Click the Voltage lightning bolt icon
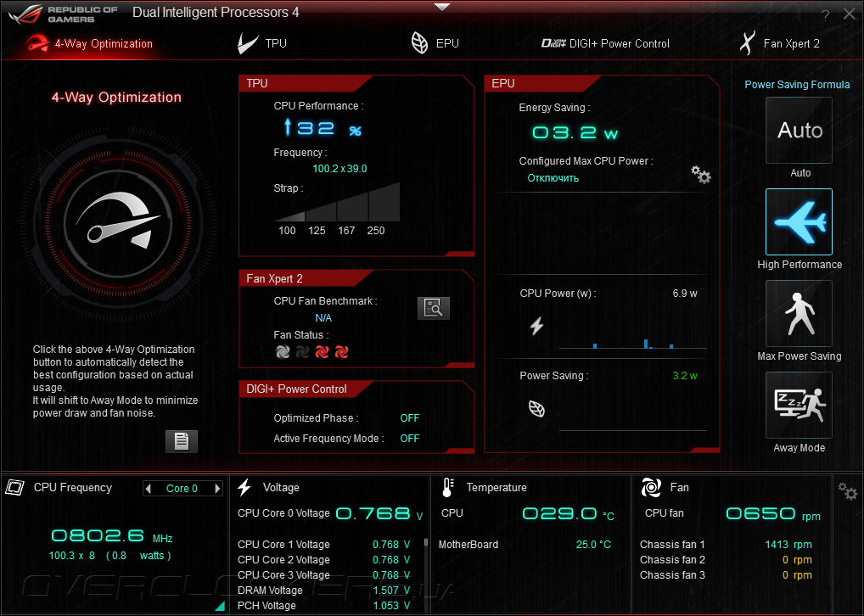Screen dimensions: 864x616 (x=244, y=487)
